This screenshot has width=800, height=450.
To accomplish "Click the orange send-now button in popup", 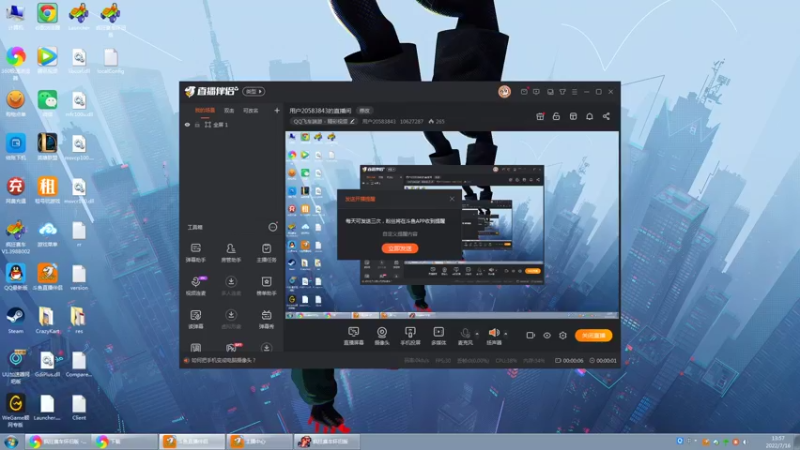I will point(400,248).
